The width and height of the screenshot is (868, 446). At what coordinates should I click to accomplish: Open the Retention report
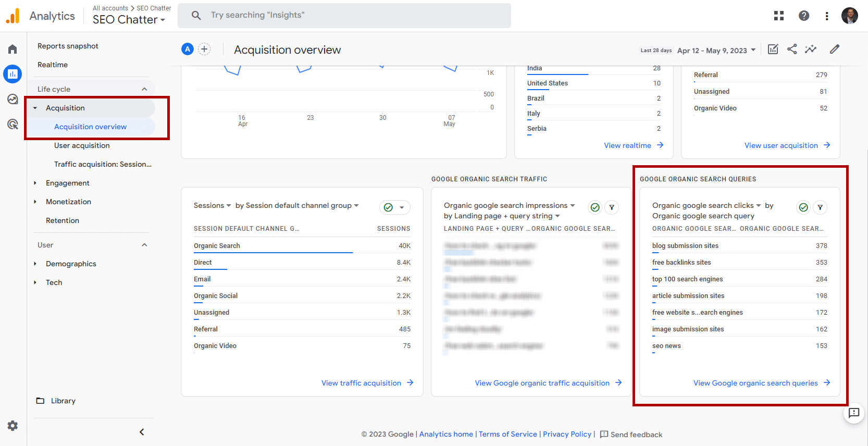[63, 220]
